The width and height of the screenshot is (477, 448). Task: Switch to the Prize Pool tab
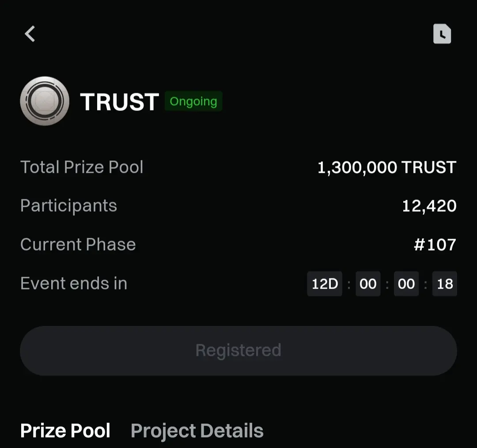(x=65, y=430)
